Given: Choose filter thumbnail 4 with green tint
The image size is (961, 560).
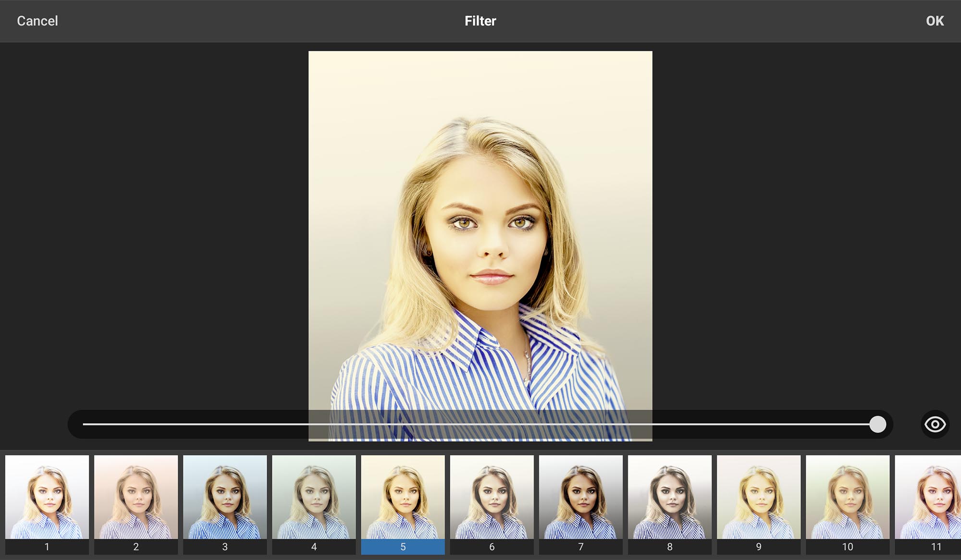Looking at the screenshot, I should tap(314, 497).
